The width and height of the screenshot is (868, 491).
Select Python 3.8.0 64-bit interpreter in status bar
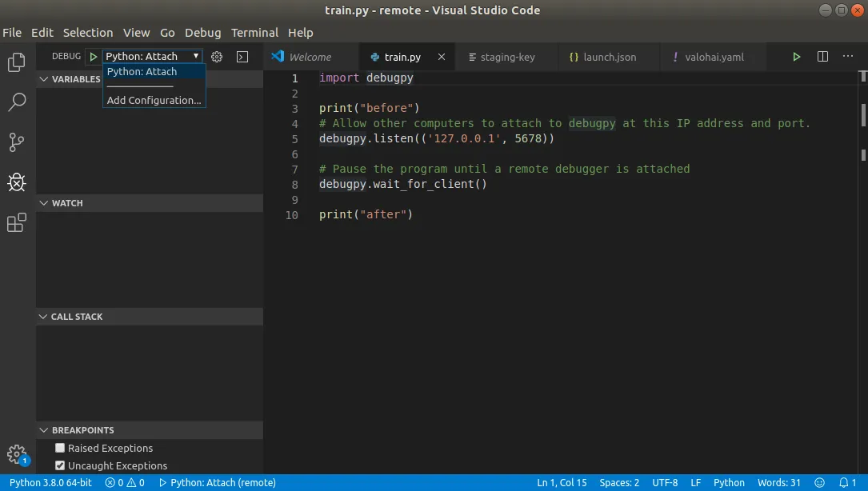[50, 483]
